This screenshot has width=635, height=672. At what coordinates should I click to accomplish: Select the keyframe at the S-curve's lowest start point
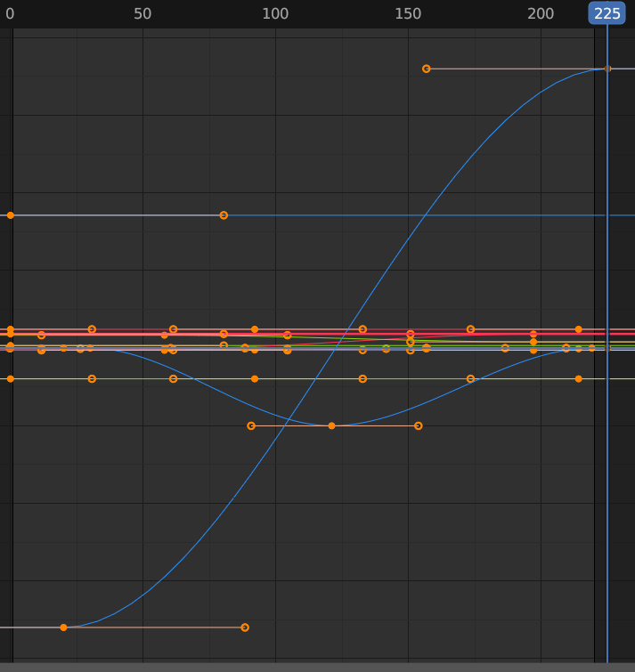tap(63, 627)
